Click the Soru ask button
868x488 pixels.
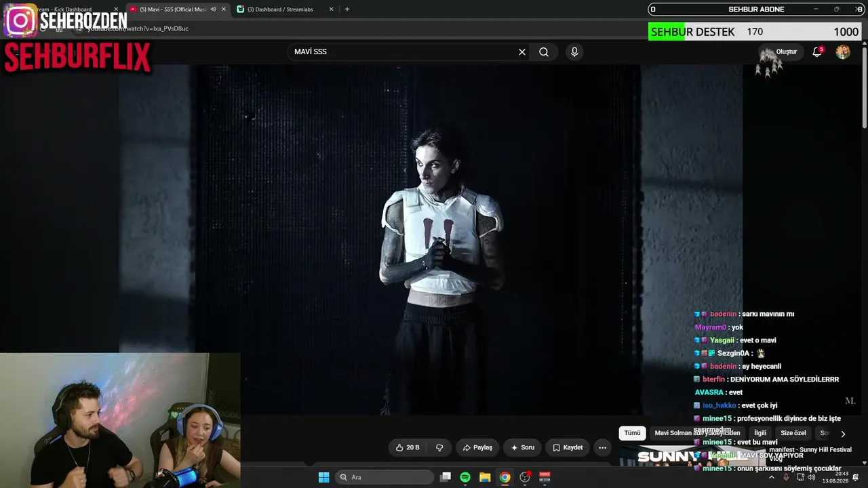coord(522,447)
